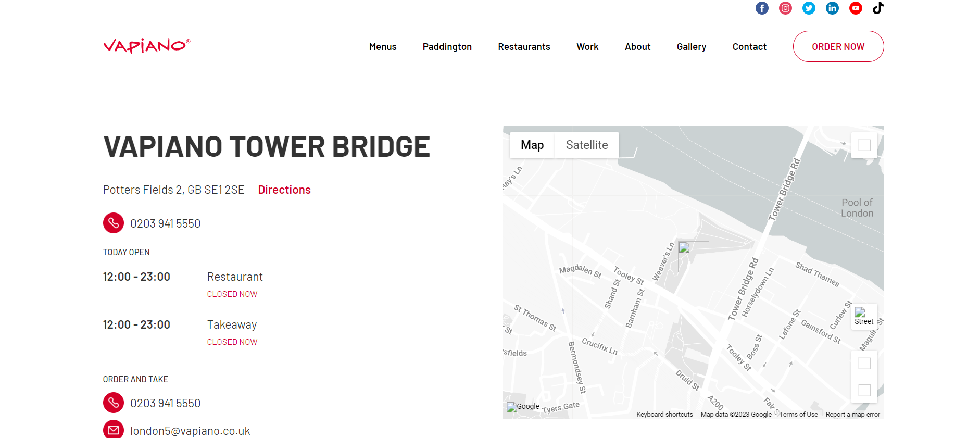Click the Pool of London map label
This screenshot has width=980, height=438.
coord(857,208)
